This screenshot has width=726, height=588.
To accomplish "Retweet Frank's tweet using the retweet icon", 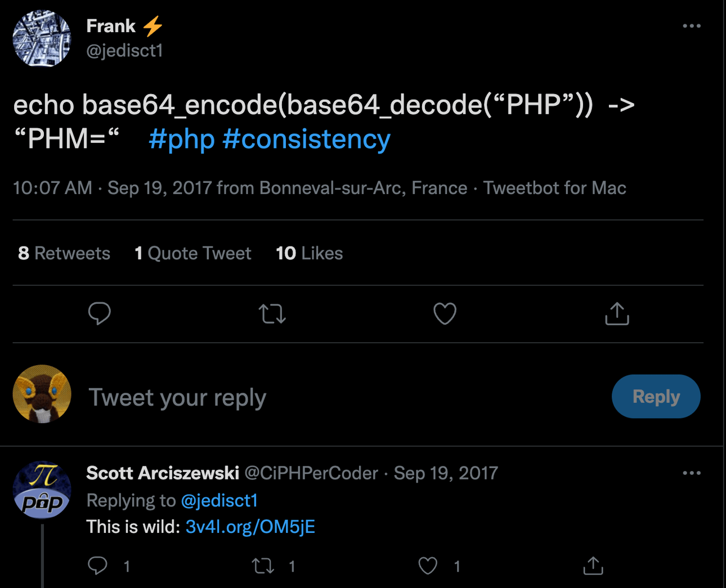I will pos(272,313).
